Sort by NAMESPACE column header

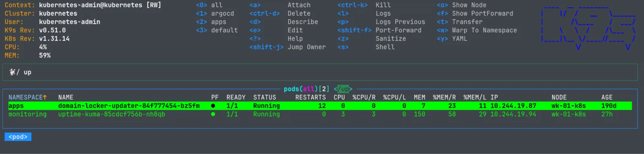tap(28, 97)
